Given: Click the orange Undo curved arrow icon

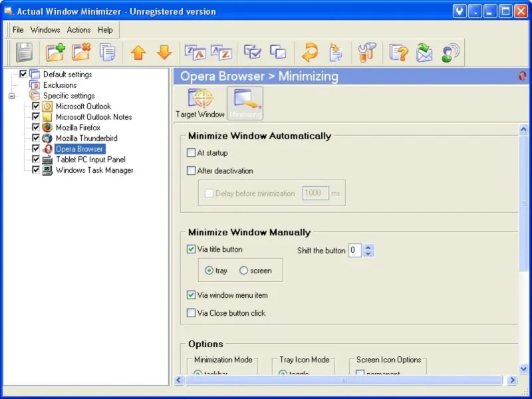Looking at the screenshot, I should pos(309,53).
